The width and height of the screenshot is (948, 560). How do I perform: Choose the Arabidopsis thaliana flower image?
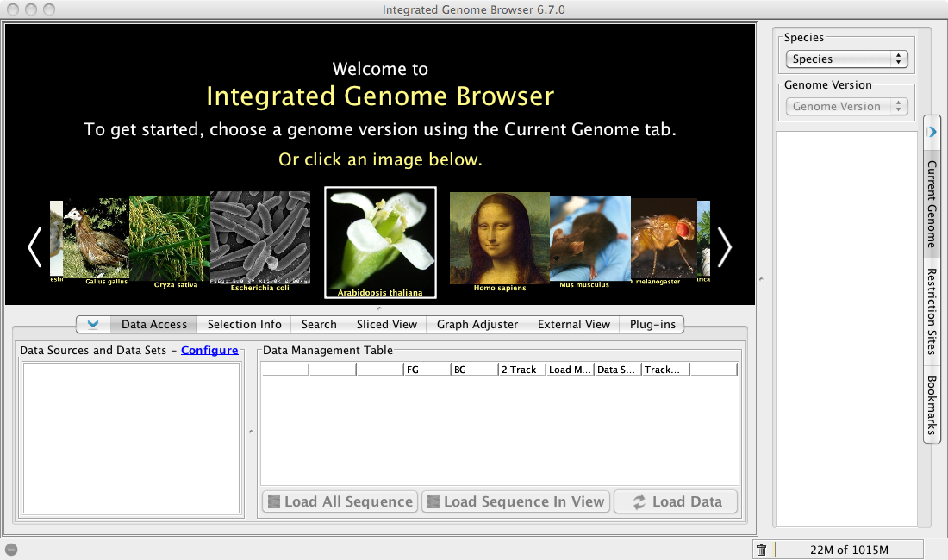380,242
